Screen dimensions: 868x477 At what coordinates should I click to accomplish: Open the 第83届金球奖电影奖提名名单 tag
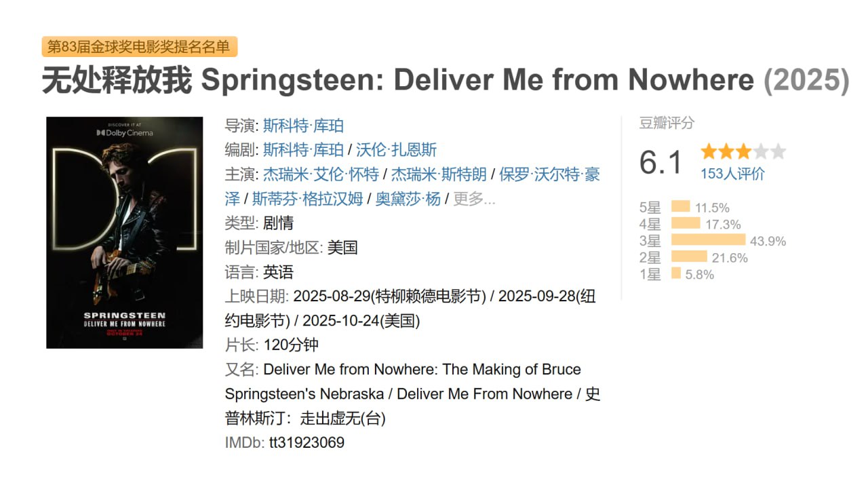(x=139, y=47)
